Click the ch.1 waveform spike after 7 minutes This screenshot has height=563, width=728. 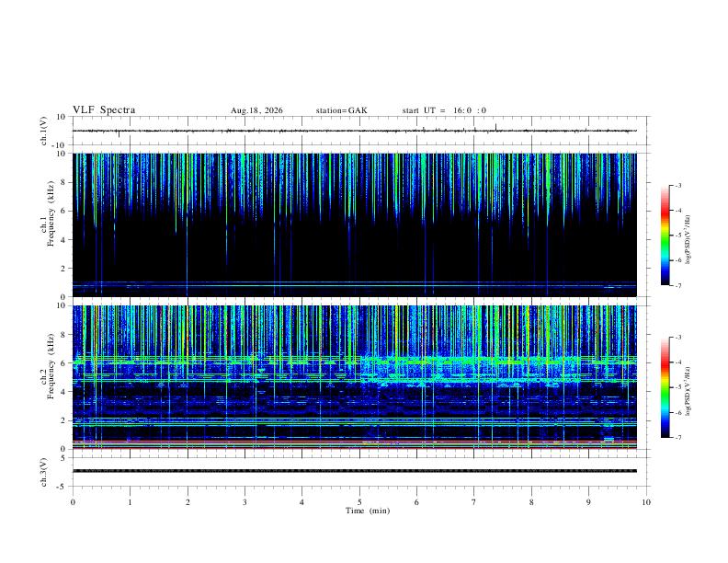[495, 127]
